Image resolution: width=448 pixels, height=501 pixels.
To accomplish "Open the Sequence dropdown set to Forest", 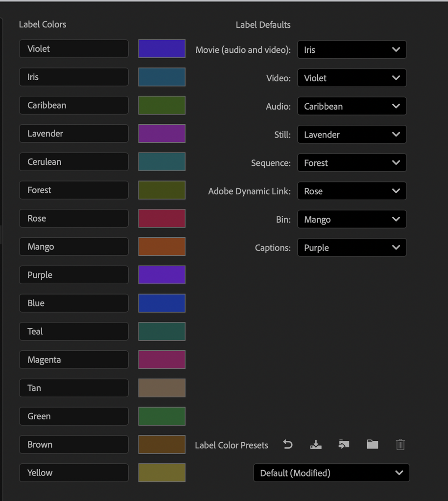I will click(352, 162).
